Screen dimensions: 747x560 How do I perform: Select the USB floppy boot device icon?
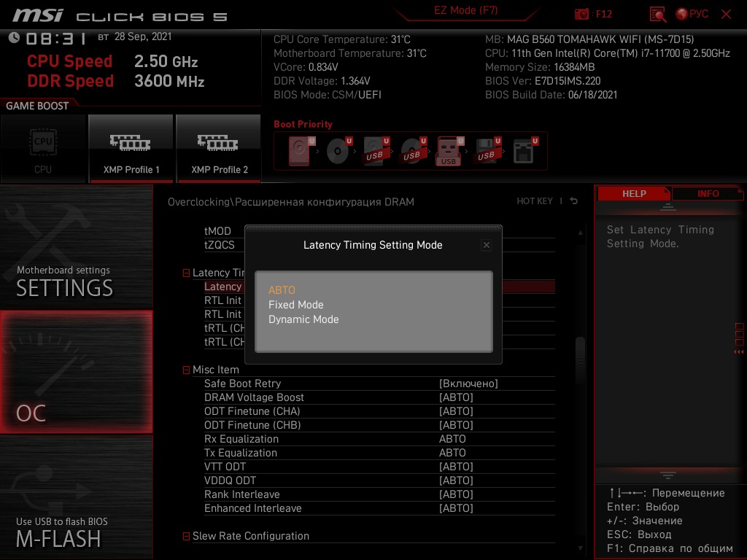coord(487,151)
